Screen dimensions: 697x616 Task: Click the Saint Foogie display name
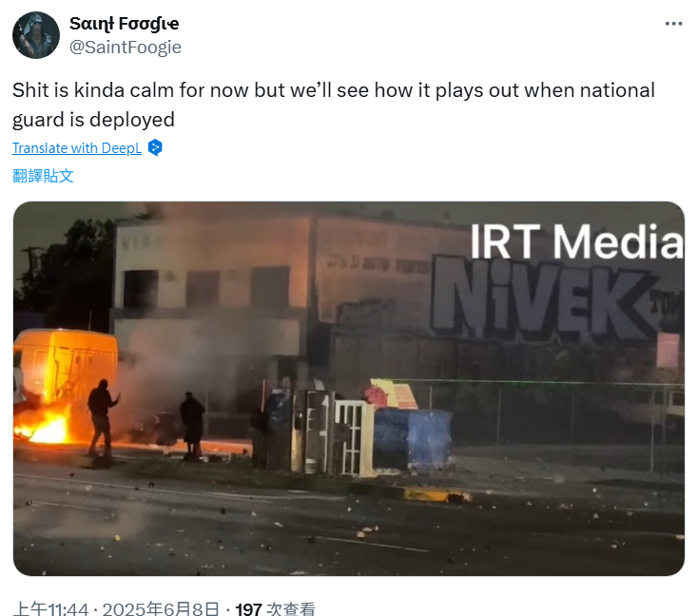point(124,24)
